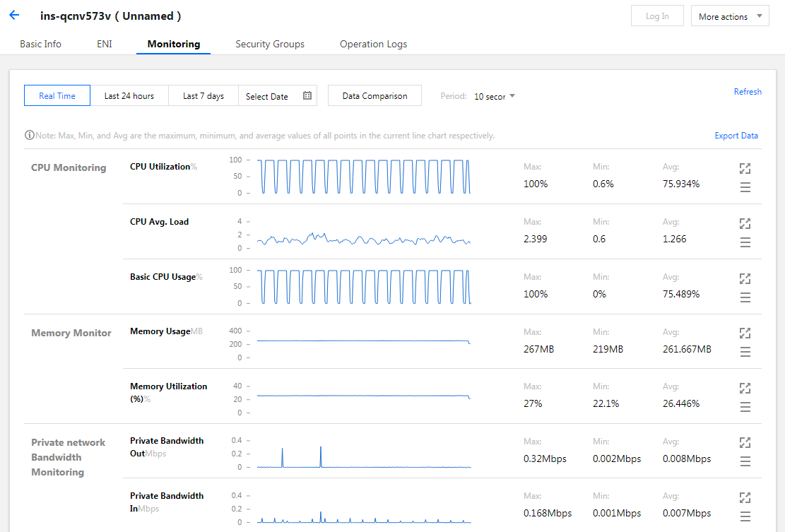Click the back arrow icon
Viewport: 785px width, 532px height.
[x=14, y=16]
